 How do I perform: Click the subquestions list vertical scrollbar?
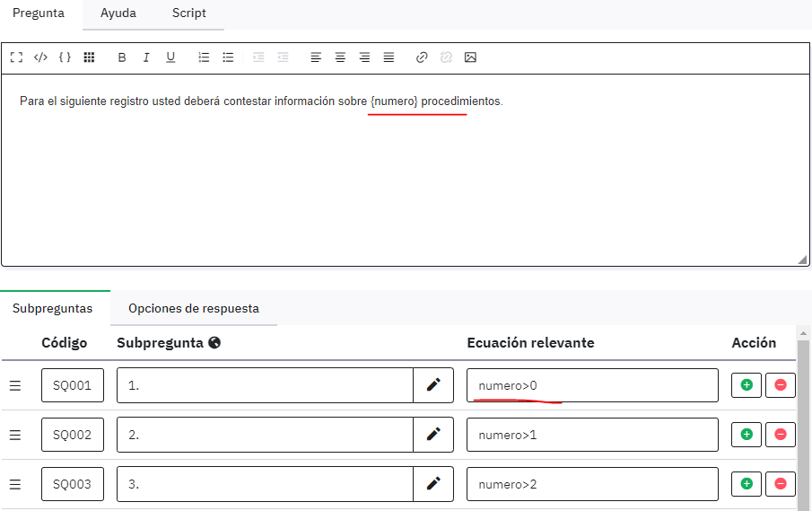click(x=804, y=422)
